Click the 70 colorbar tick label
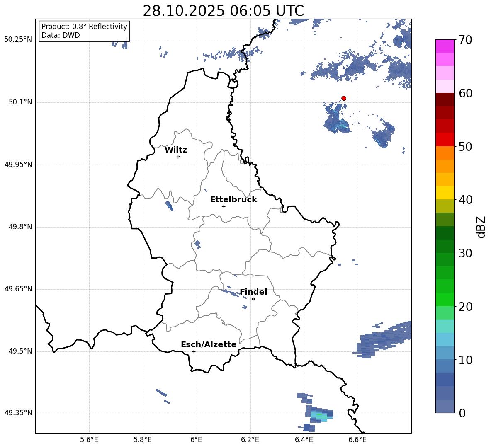The width and height of the screenshot is (491, 448). pyautogui.click(x=465, y=40)
